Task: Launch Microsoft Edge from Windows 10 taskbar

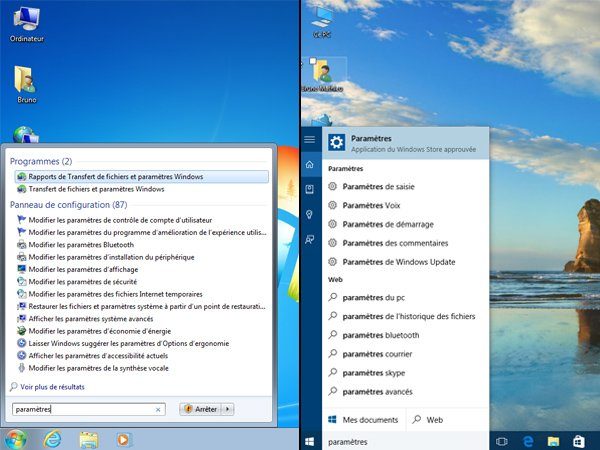Action: [528, 442]
